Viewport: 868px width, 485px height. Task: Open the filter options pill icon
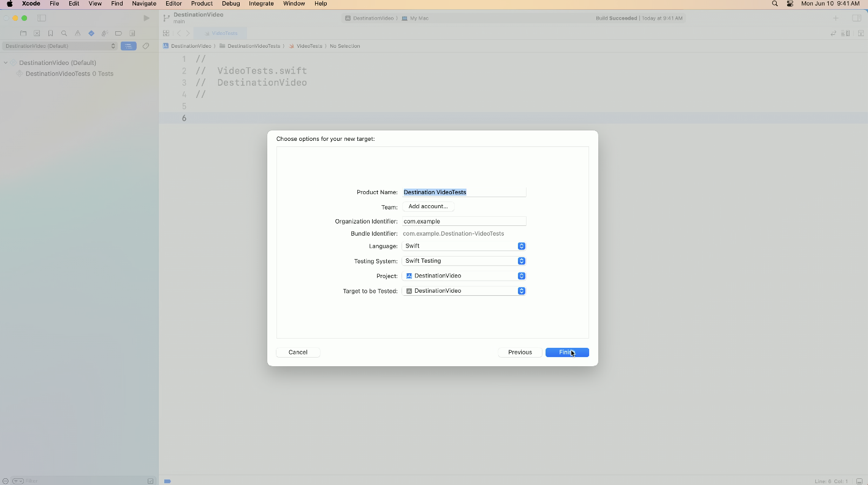point(18,481)
